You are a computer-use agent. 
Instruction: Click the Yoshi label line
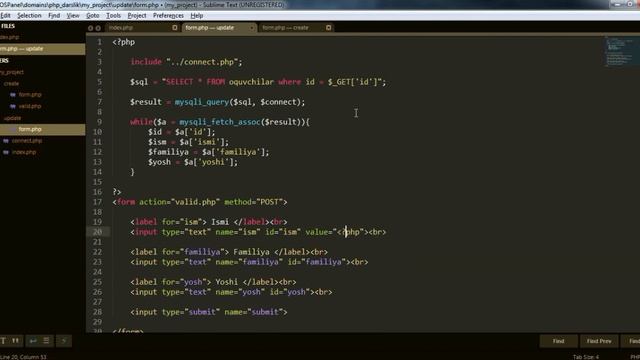pyautogui.click(x=213, y=282)
